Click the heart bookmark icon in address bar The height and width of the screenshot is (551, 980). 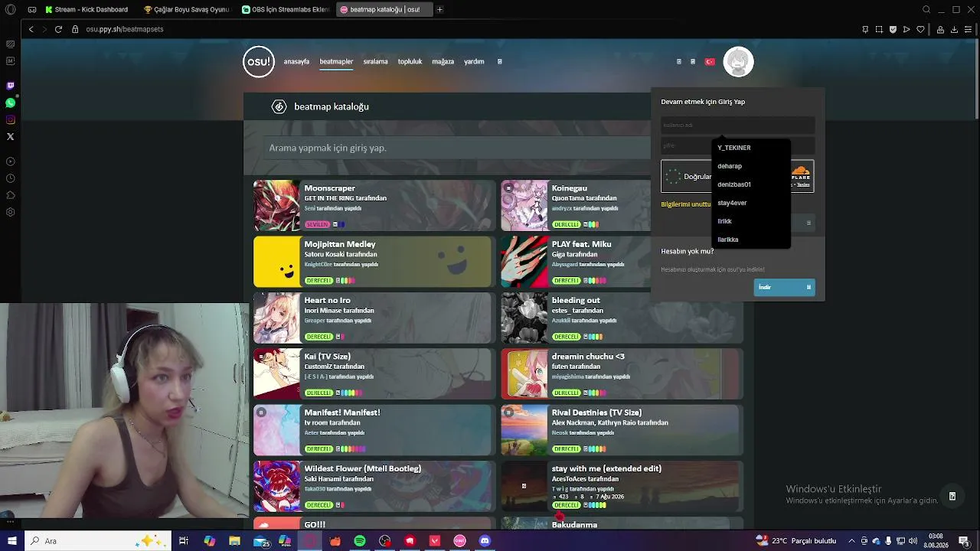coord(921,29)
